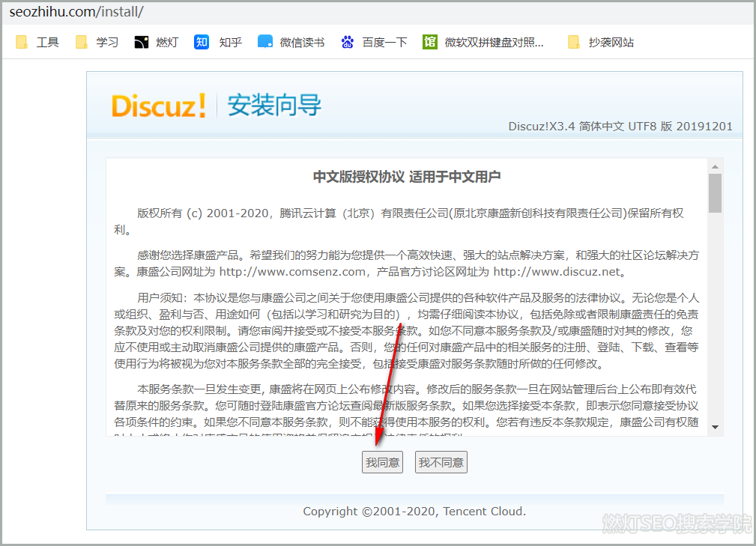Click the green favicon beside 微软双拼键盘对照
Viewport: 756px width, 546px height.
click(429, 43)
